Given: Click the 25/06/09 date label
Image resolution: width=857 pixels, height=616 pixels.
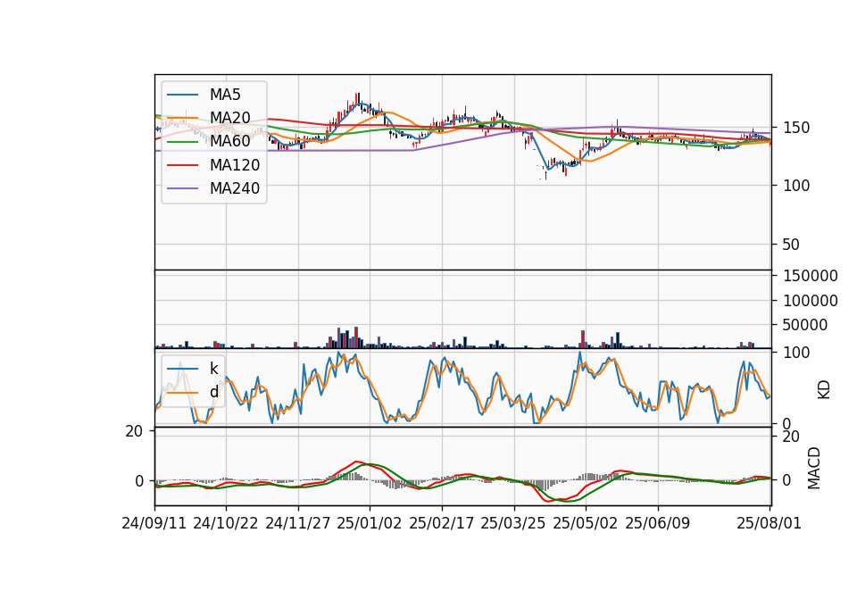Looking at the screenshot, I should pos(658,523).
